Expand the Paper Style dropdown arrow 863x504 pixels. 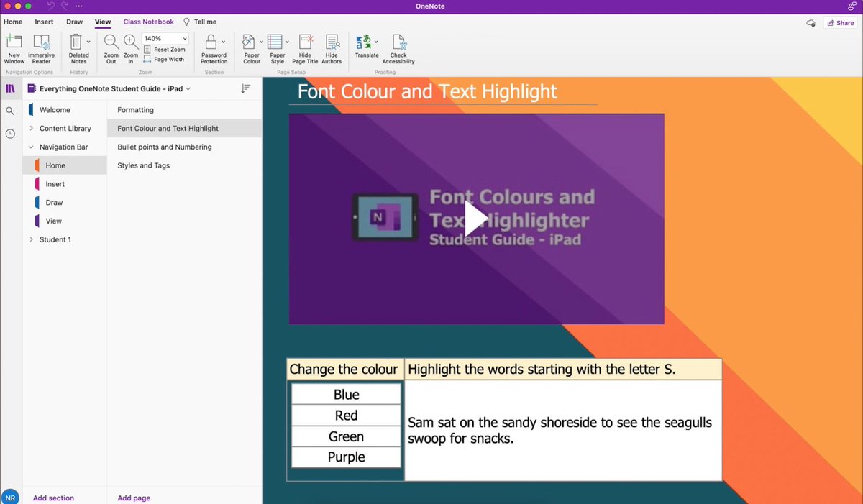pos(287,42)
